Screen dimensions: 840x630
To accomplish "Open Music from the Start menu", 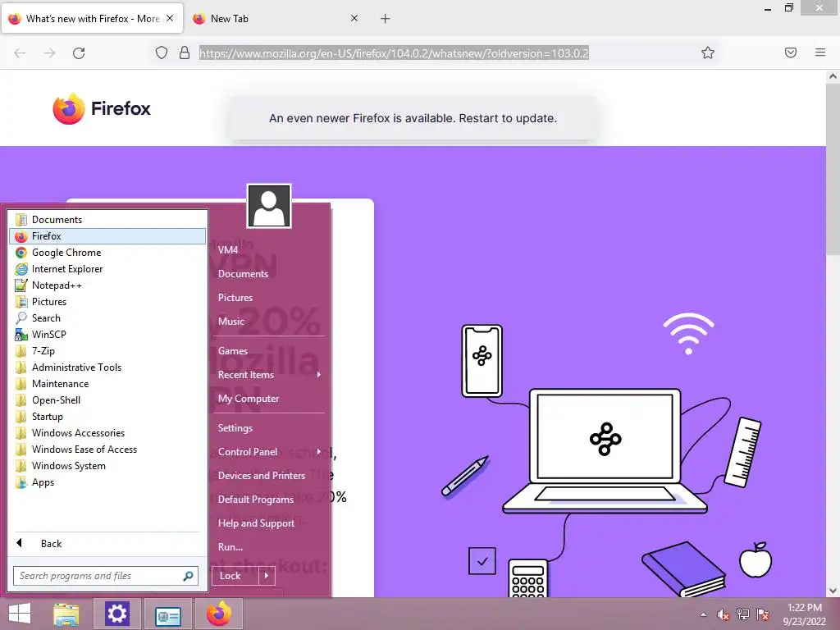I will pos(269,322).
